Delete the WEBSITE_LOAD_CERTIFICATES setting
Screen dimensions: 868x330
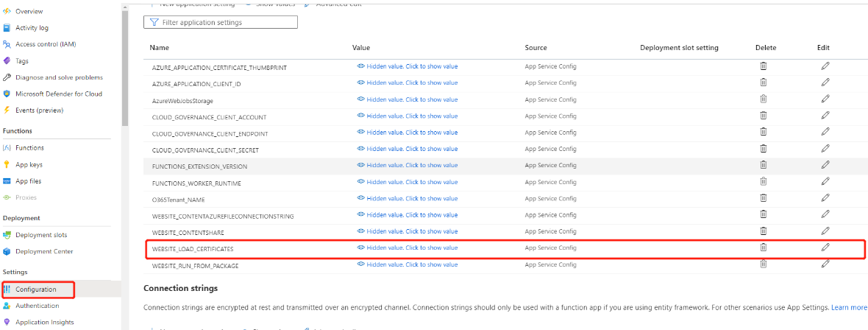763,248
